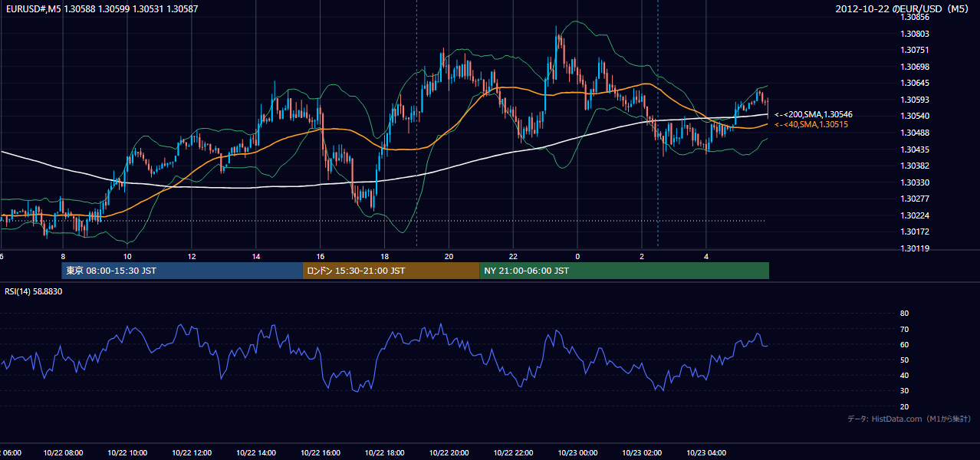Click hour label 18 under the price chart
980x460 pixels.
(385, 257)
